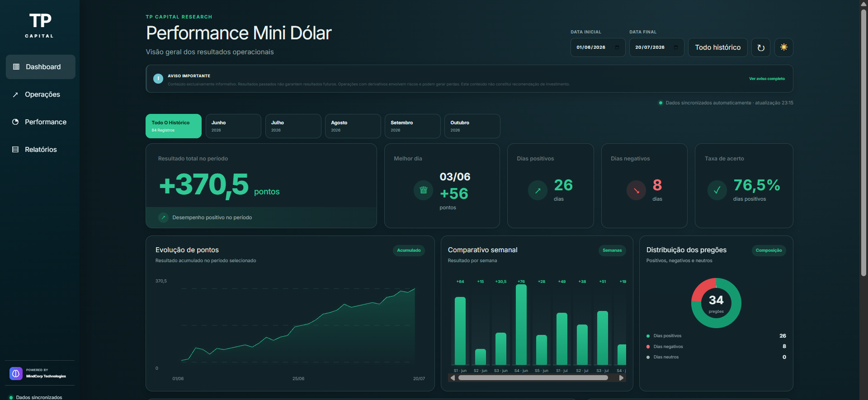Open the Performance section
This screenshot has width=868, height=400.
tap(41, 122)
